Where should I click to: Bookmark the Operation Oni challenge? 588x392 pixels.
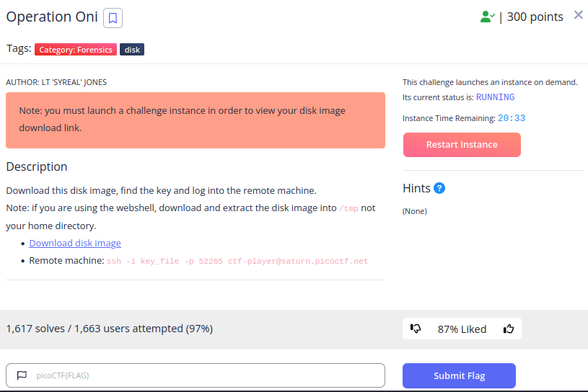tap(113, 17)
